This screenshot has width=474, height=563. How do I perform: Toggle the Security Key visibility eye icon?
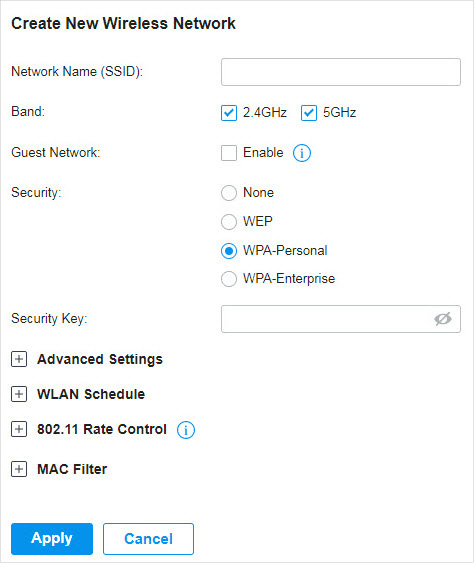[x=442, y=319]
